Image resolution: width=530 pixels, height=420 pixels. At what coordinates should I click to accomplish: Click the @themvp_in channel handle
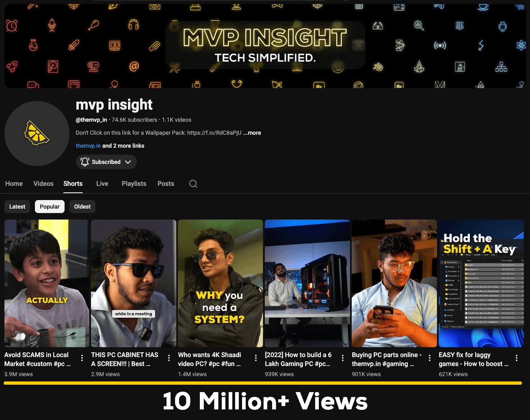[91, 120]
